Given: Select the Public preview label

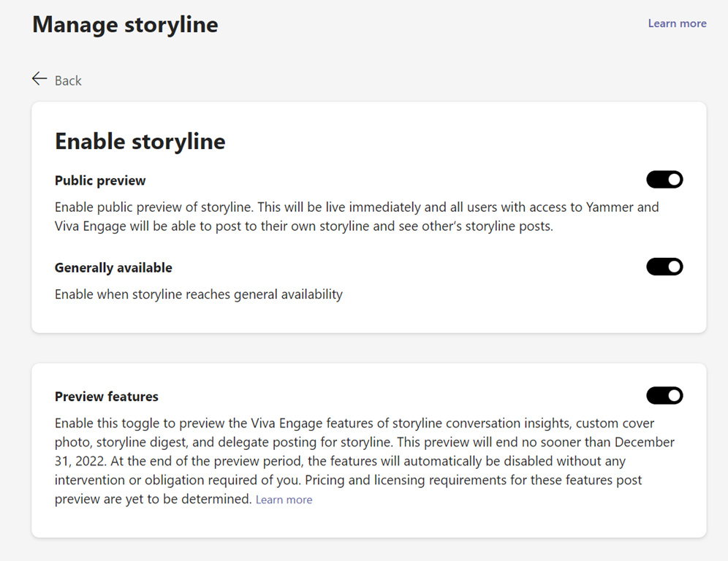Looking at the screenshot, I should [x=100, y=180].
